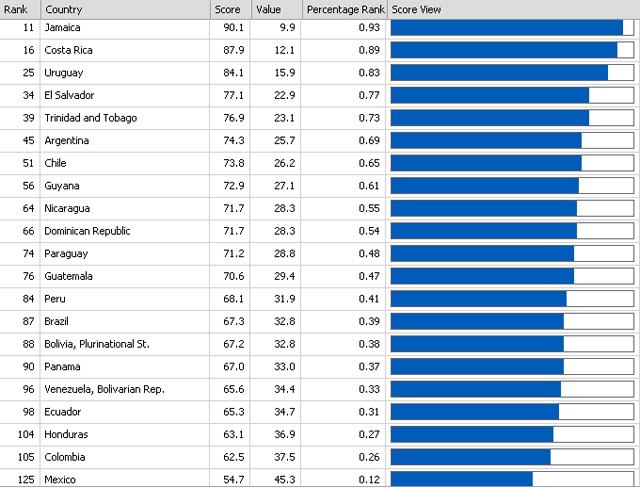Select the Jamaica country cell

63,28
